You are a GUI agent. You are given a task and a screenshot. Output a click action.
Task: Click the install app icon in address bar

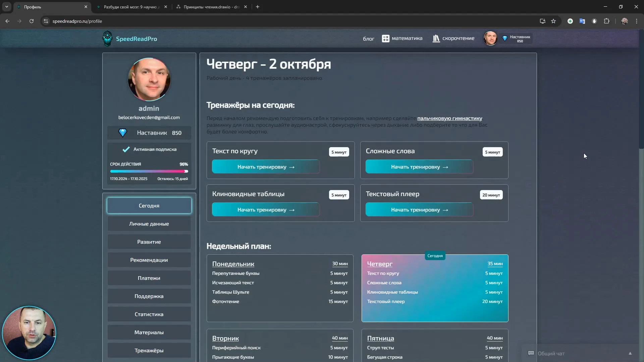click(542, 21)
